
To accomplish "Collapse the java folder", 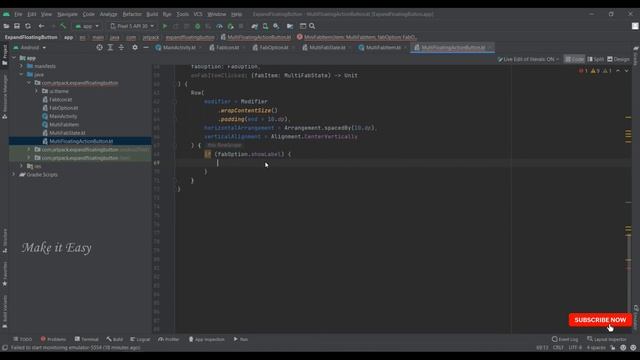I will (x=22, y=75).
